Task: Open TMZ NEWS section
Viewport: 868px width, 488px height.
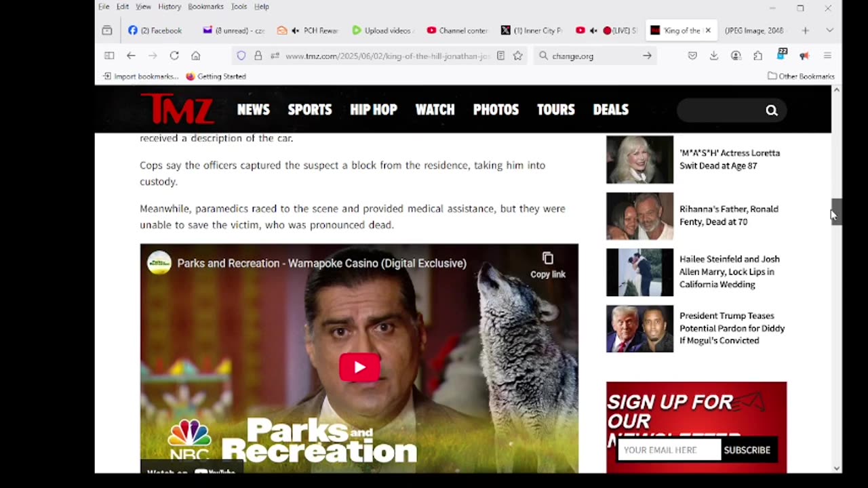Action: click(254, 110)
